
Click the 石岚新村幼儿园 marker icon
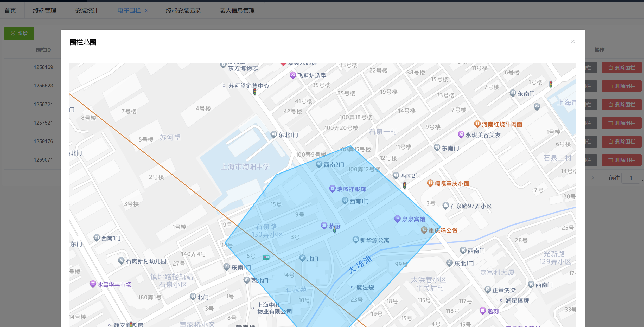pyautogui.click(x=121, y=260)
